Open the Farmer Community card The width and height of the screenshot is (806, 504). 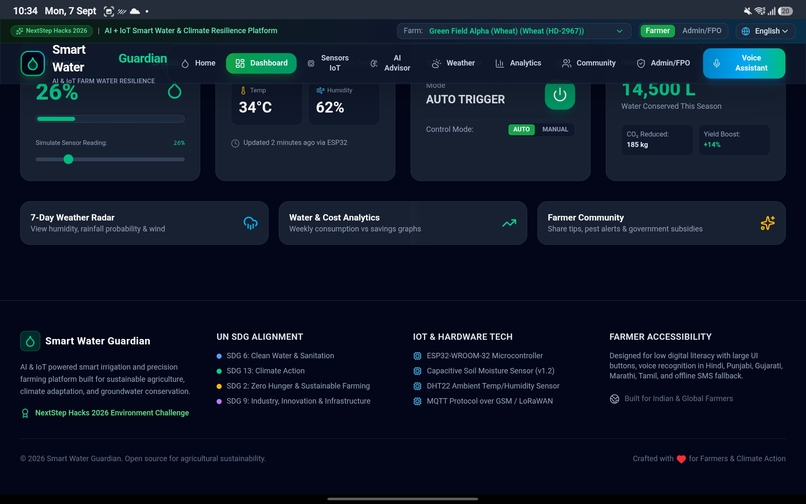pos(661,223)
